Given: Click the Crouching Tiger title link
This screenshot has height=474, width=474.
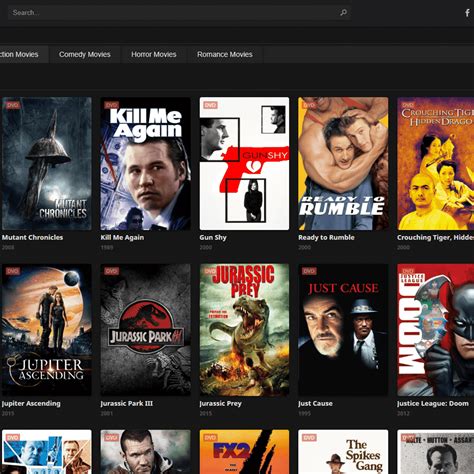Looking at the screenshot, I should click(x=435, y=237).
